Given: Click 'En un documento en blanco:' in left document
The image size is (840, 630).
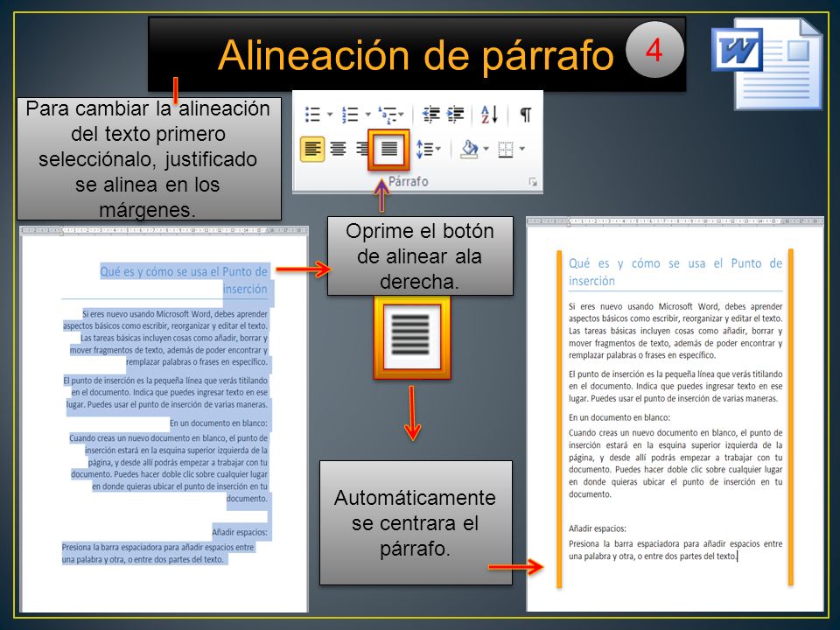Looking at the screenshot, I should click(219, 423).
